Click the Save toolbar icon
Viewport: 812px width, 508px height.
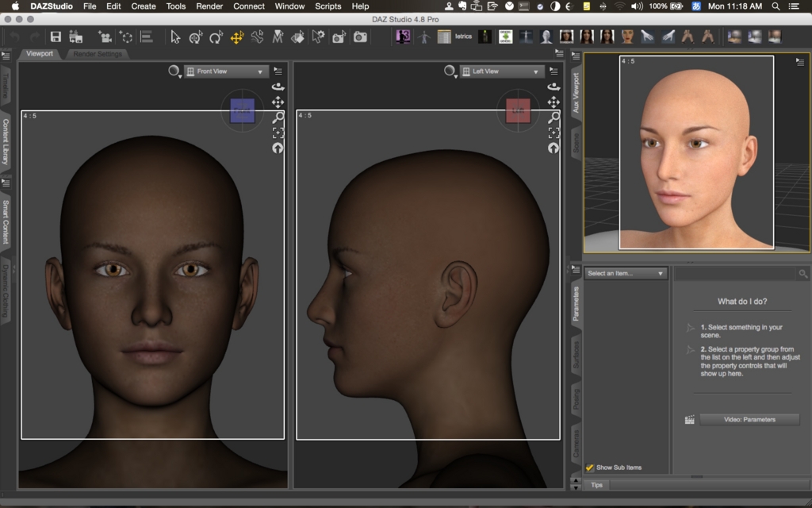[x=56, y=36]
